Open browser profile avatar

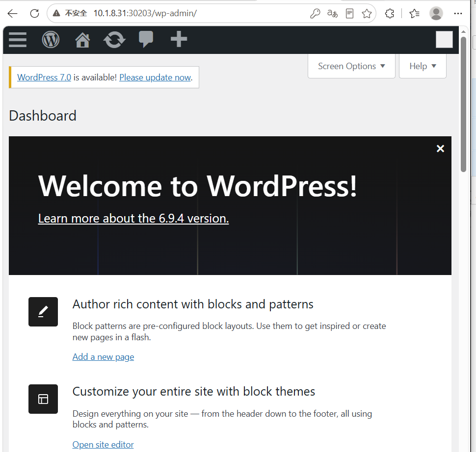436,13
